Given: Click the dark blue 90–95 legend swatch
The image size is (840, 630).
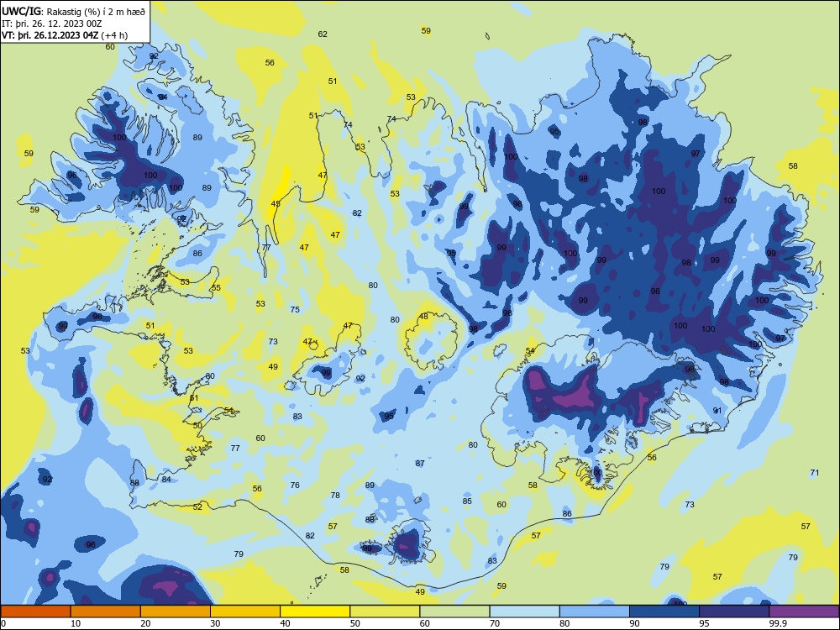Looking at the screenshot, I should point(664,612).
